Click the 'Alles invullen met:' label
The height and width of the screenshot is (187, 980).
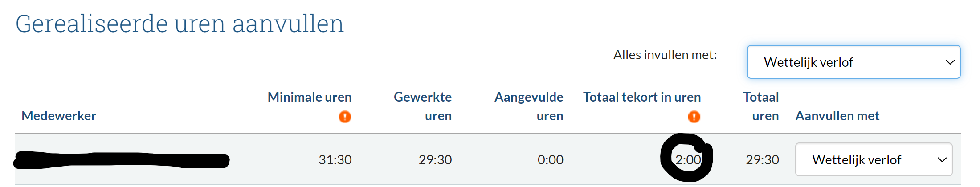665,55
